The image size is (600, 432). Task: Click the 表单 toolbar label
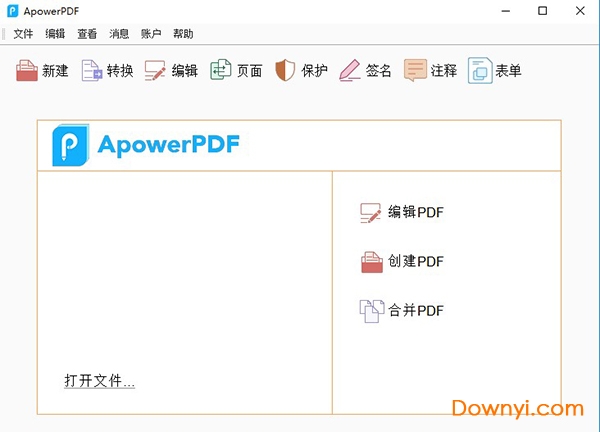click(509, 71)
